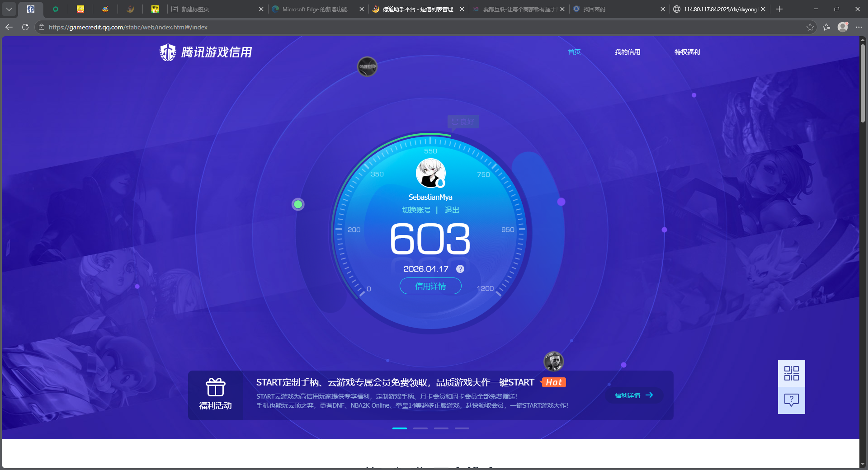Click the user avatar above SebastianMya
Screen dimensions: 868x470
[430, 173]
